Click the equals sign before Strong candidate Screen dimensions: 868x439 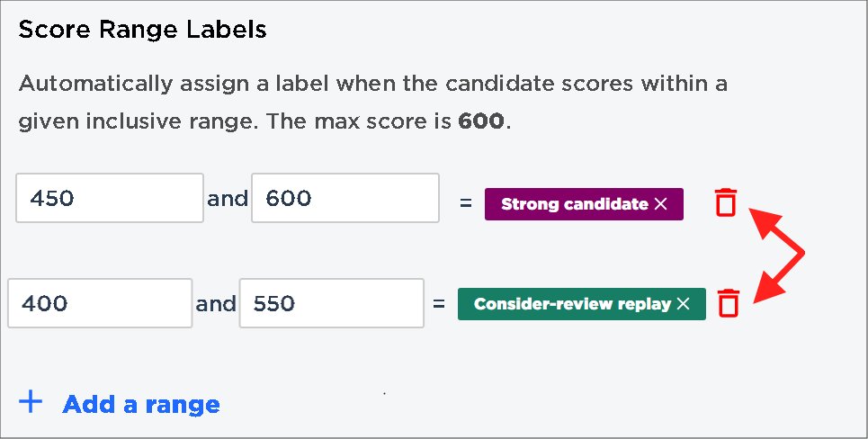pyautogui.click(x=466, y=203)
